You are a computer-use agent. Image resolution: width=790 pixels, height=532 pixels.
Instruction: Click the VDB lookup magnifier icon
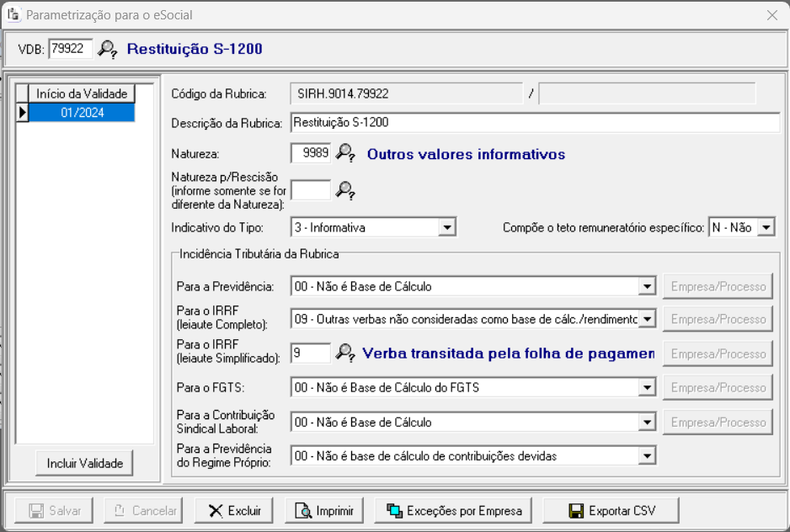107,49
